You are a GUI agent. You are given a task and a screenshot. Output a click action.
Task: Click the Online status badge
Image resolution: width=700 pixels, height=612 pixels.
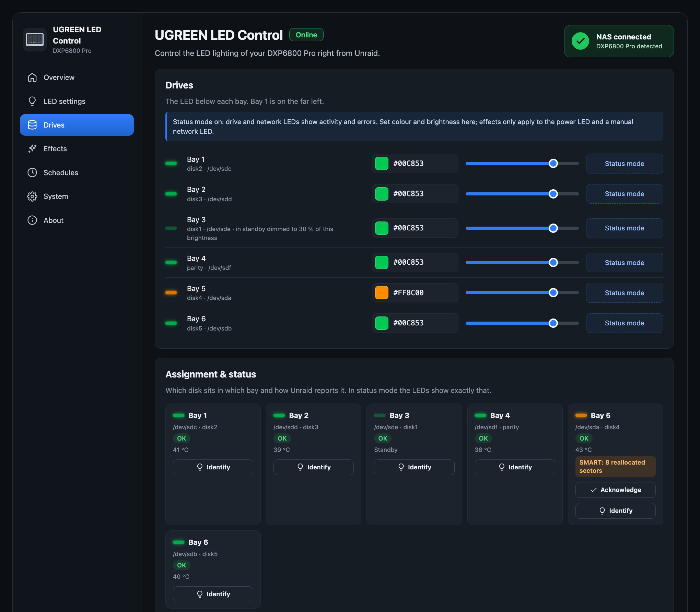click(x=306, y=35)
